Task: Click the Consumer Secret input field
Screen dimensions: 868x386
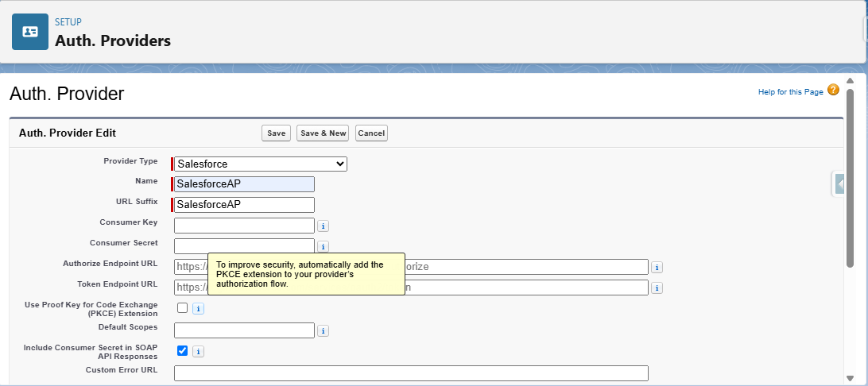Action: pyautogui.click(x=244, y=245)
